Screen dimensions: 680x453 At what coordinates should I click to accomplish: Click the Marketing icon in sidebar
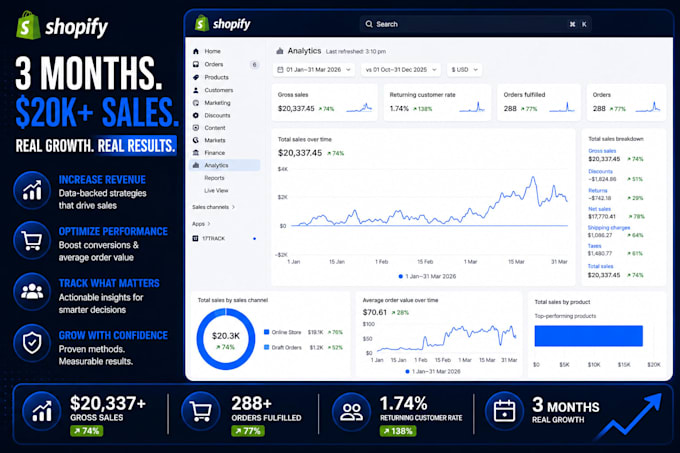click(196, 103)
